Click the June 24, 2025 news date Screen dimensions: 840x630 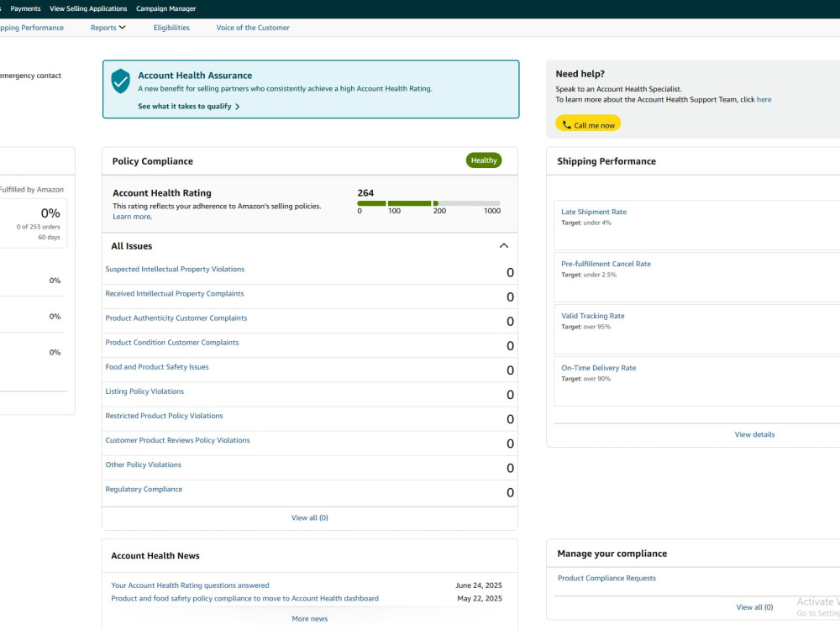pos(479,585)
